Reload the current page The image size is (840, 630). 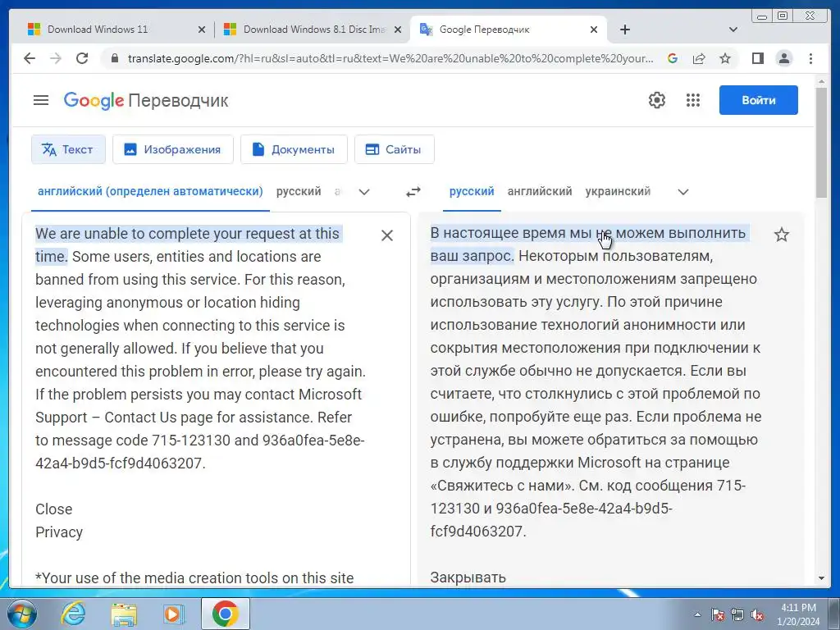point(82,58)
